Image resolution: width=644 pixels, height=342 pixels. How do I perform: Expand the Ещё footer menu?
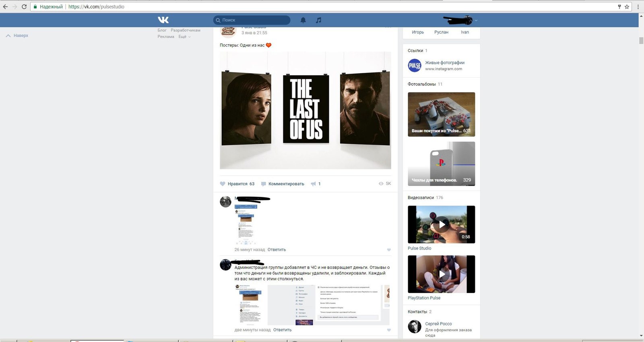point(184,37)
